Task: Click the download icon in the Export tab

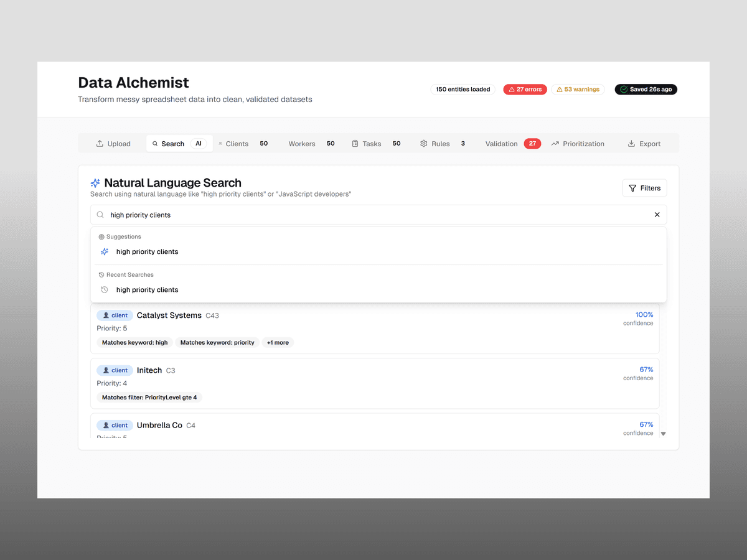Action: pyautogui.click(x=631, y=144)
